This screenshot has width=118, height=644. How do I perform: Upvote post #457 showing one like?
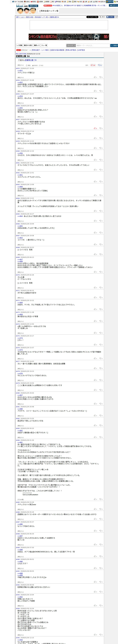tap(95, 128)
